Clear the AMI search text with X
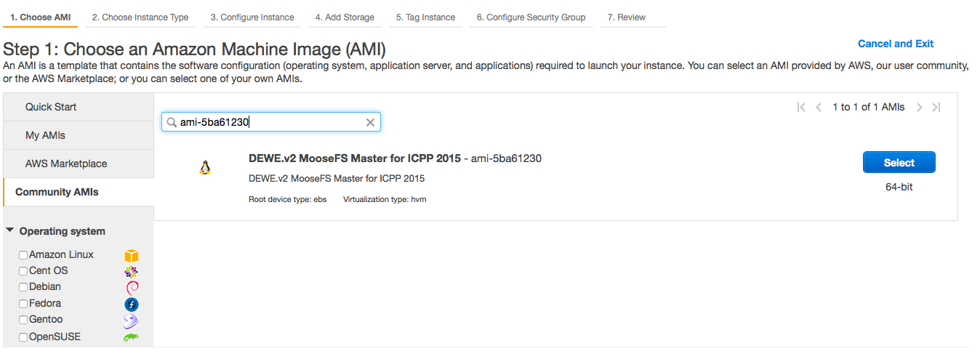This screenshot has height=354, width=980. point(370,123)
